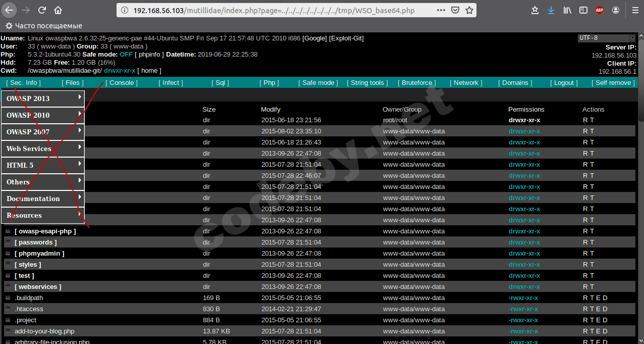Click D action in the .project row

tap(605, 320)
